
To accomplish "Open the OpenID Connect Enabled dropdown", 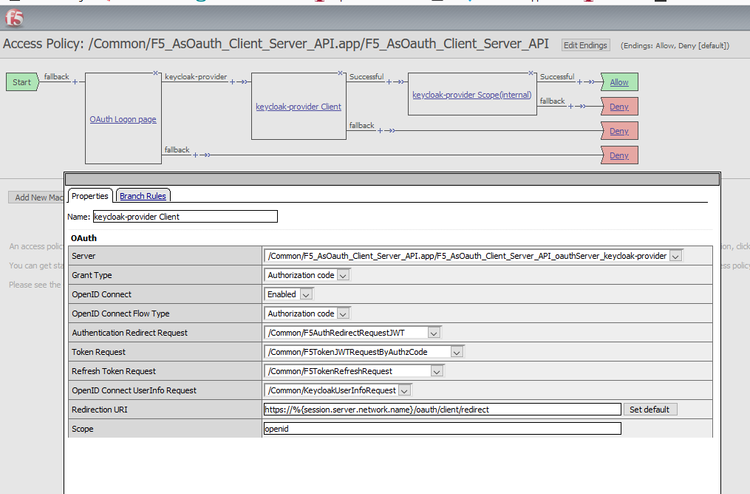I will 306,294.
